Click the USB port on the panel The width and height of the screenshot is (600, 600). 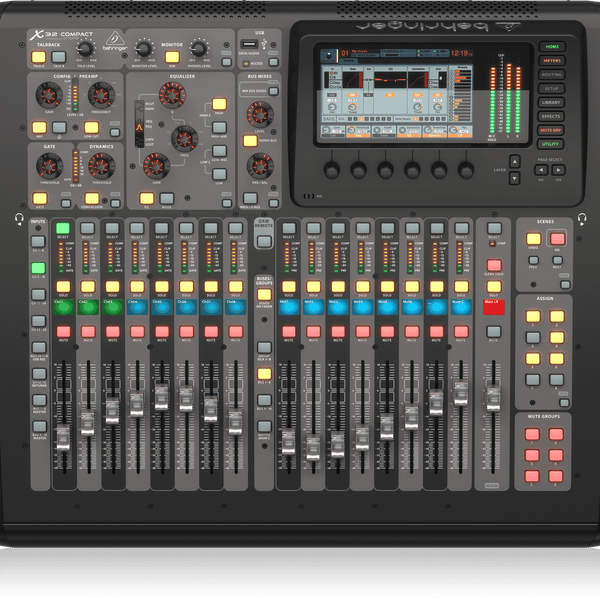249,44
